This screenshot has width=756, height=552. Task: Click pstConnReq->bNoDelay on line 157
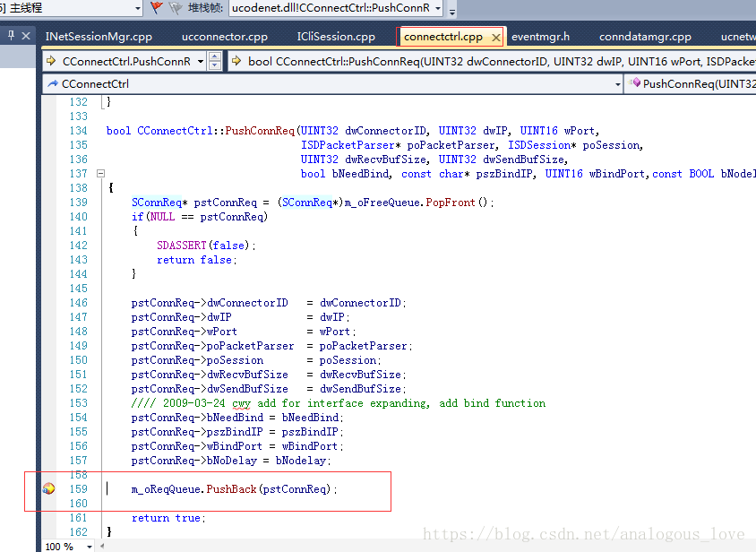coord(193,461)
